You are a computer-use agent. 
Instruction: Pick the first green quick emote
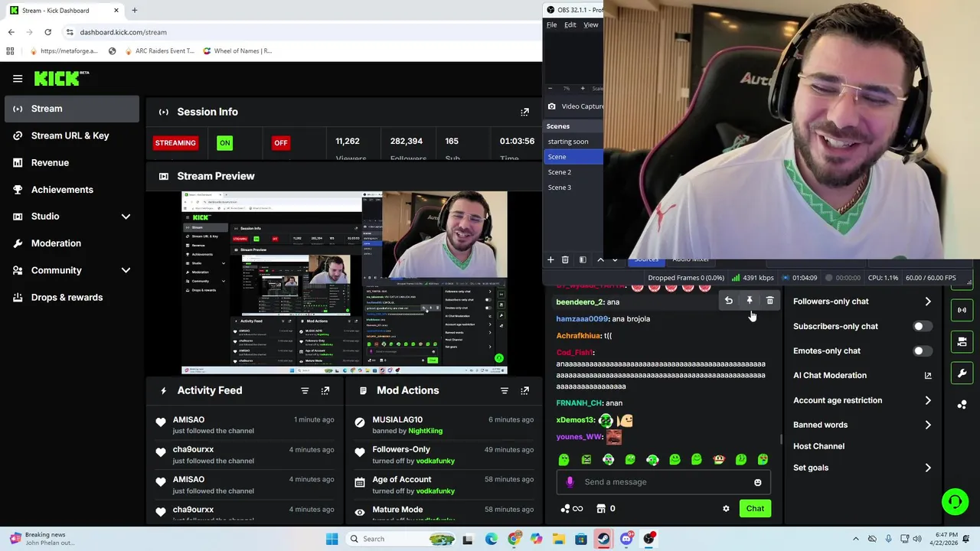(564, 459)
